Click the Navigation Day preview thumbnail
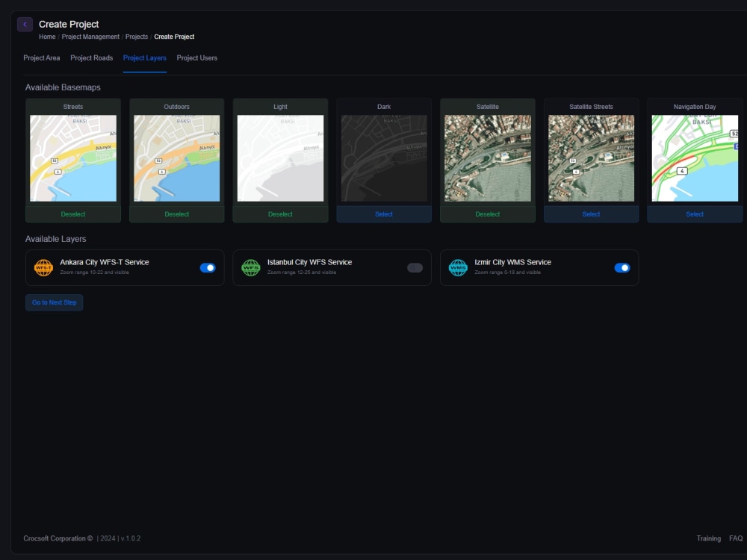 [x=695, y=158]
